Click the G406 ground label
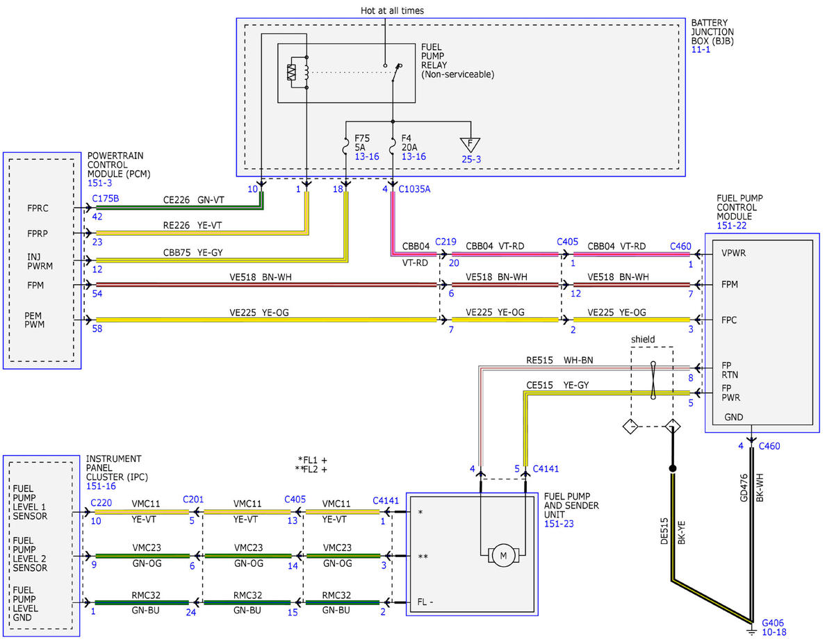834x644 pixels. pos(774,622)
